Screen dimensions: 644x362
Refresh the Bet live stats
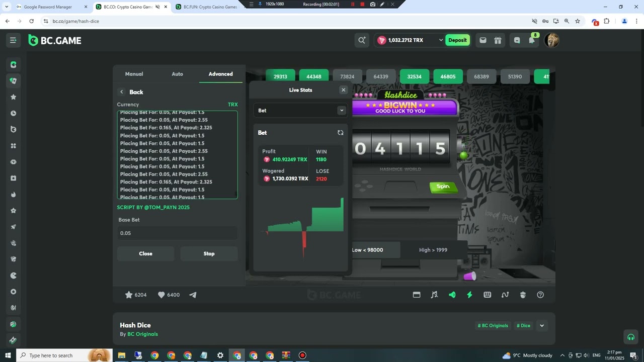coord(341,133)
